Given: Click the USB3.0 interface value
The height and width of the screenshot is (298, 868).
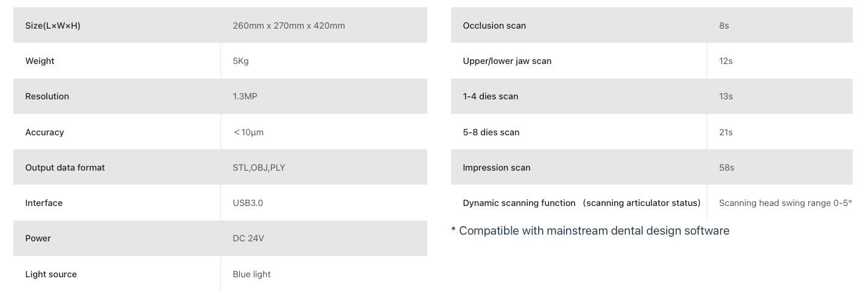Looking at the screenshot, I should click(248, 203).
